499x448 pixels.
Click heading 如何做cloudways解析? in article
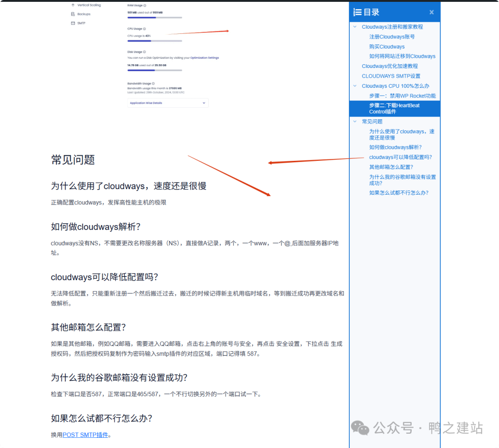[x=96, y=227]
